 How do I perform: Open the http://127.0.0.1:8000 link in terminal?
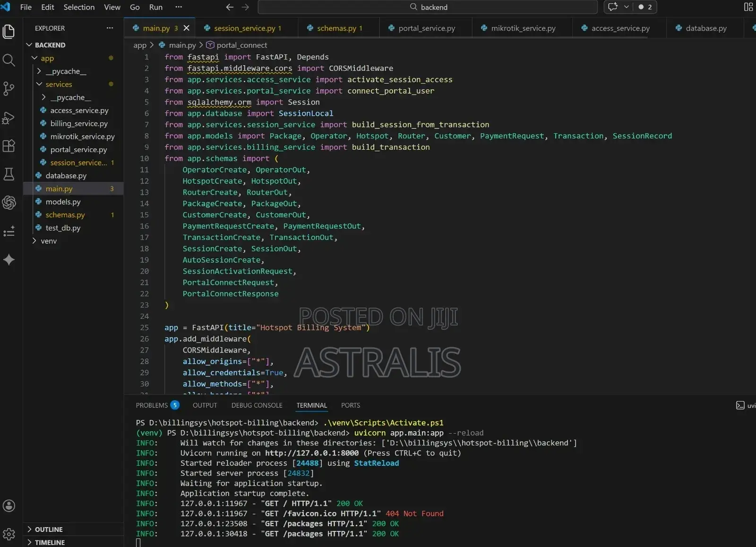tap(312, 453)
